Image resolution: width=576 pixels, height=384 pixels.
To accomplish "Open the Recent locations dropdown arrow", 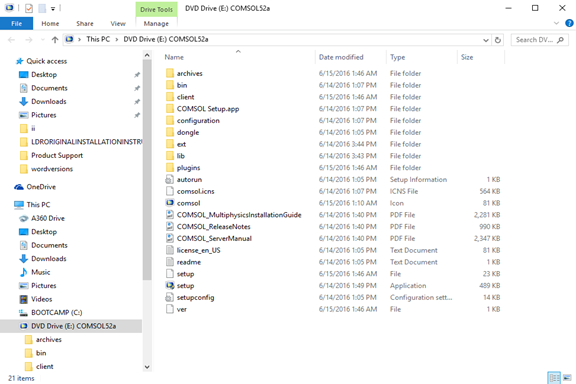I will pyautogui.click(x=42, y=40).
